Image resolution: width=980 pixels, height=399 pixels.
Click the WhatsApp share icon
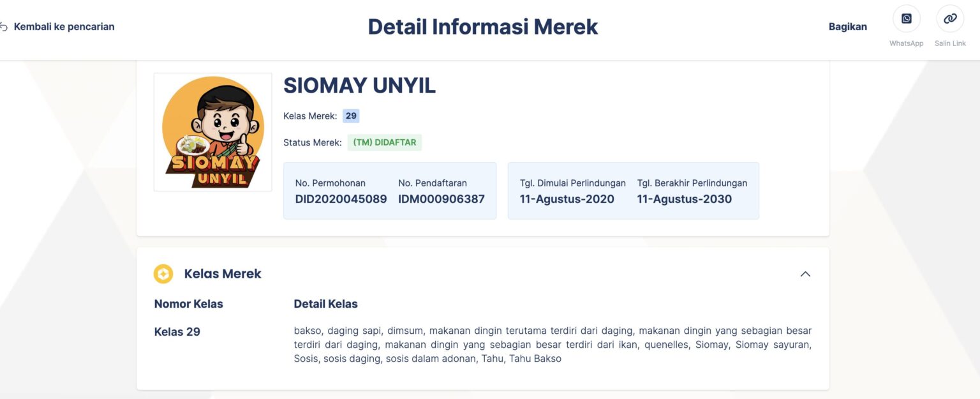pos(906,18)
